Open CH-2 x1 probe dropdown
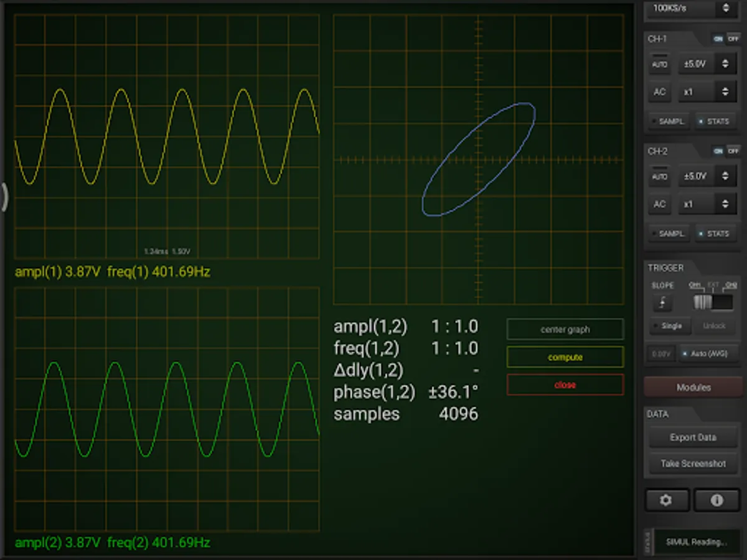Viewport: 747px width, 560px height. [707, 204]
